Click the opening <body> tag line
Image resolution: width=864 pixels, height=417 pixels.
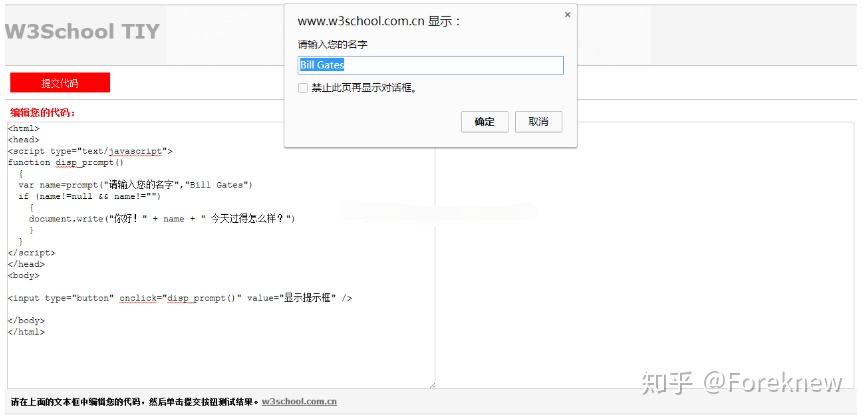[x=24, y=275]
